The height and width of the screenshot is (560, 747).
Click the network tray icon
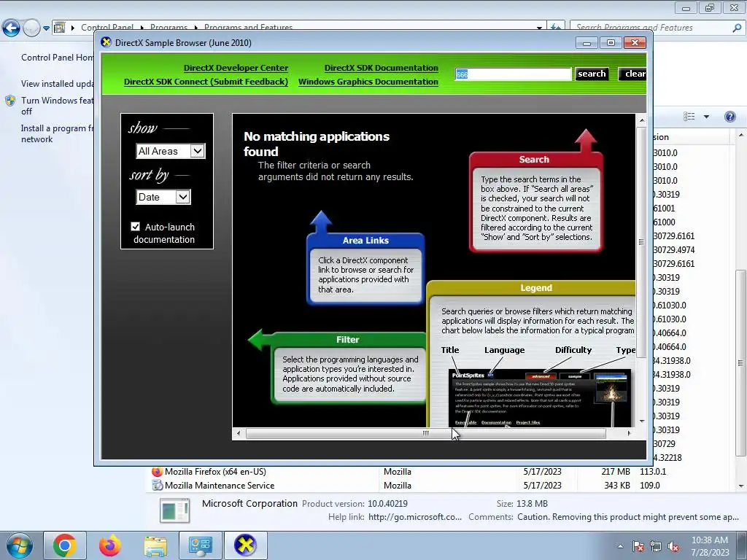coord(656,546)
